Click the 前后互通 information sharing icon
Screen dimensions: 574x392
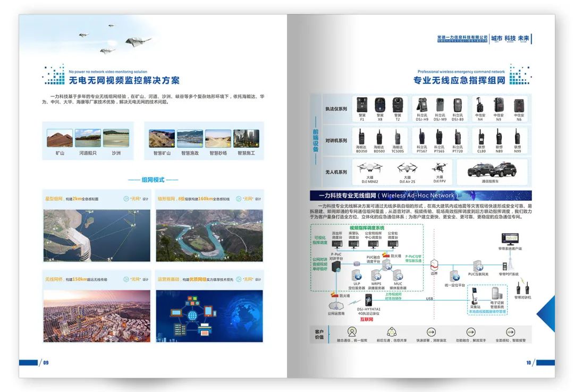point(391,332)
